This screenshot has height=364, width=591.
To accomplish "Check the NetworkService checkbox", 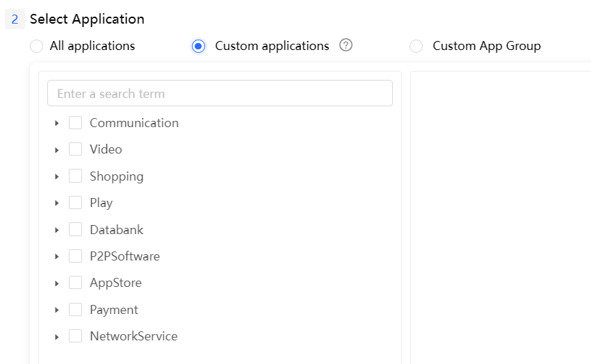I will tap(76, 336).
